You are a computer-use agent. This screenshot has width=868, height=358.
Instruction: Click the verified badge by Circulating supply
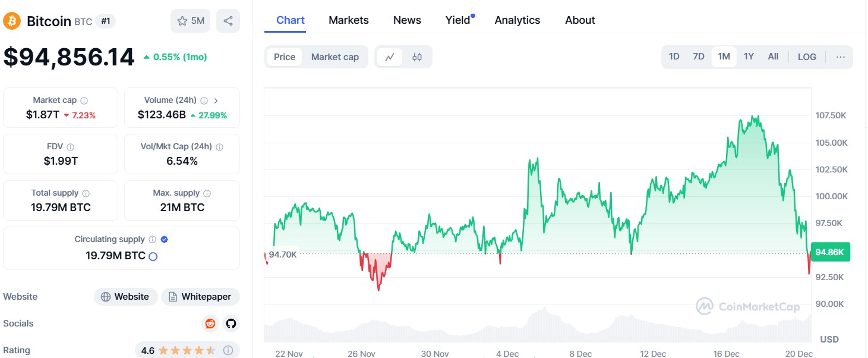165,239
